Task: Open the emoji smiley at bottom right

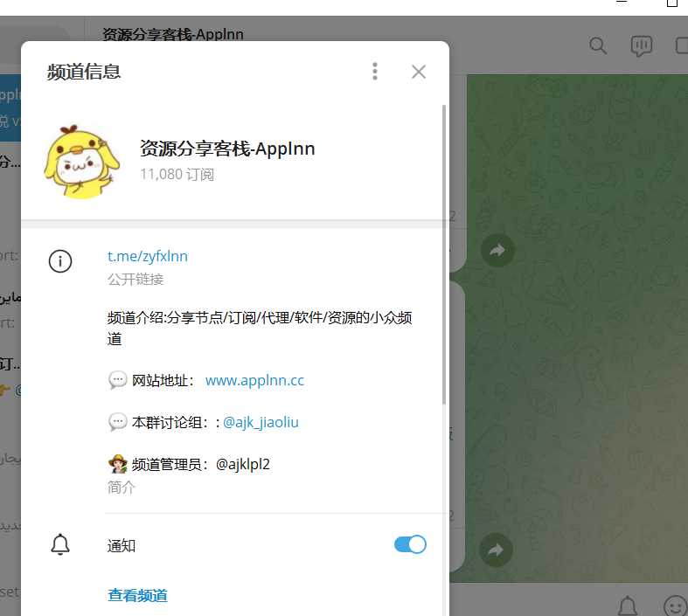Action: pyautogui.click(x=675, y=606)
